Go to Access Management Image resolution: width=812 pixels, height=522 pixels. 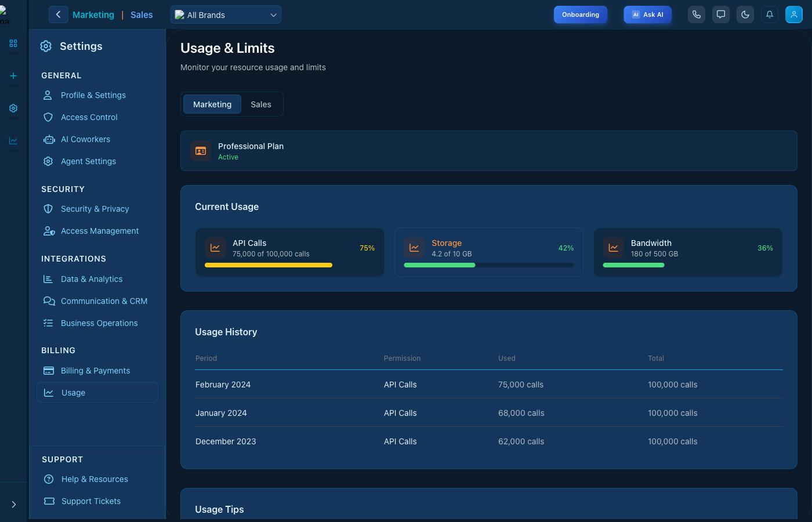pyautogui.click(x=97, y=231)
